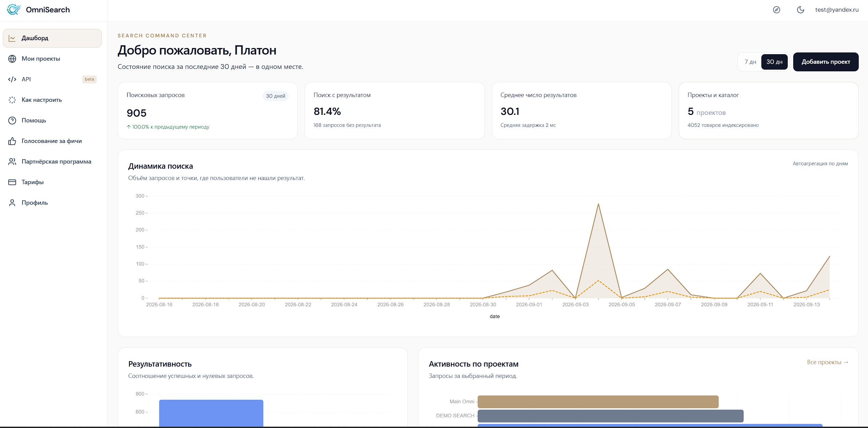Select the 30 дн period option

774,62
